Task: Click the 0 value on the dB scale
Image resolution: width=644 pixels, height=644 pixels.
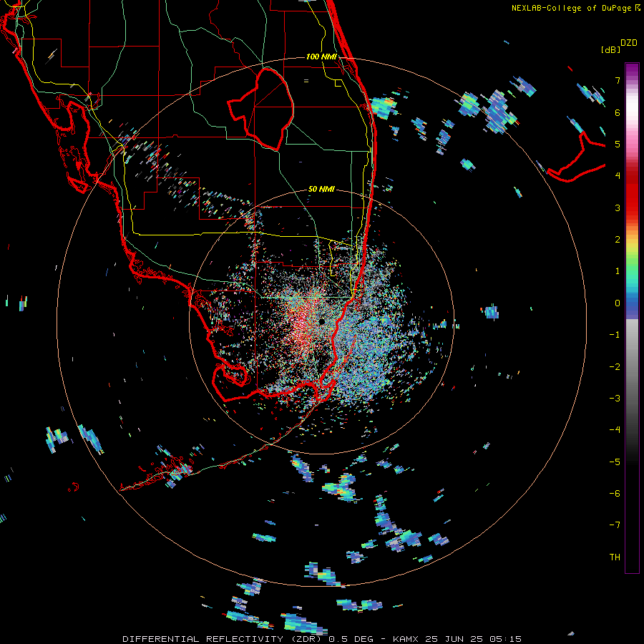Action: pyautogui.click(x=618, y=303)
